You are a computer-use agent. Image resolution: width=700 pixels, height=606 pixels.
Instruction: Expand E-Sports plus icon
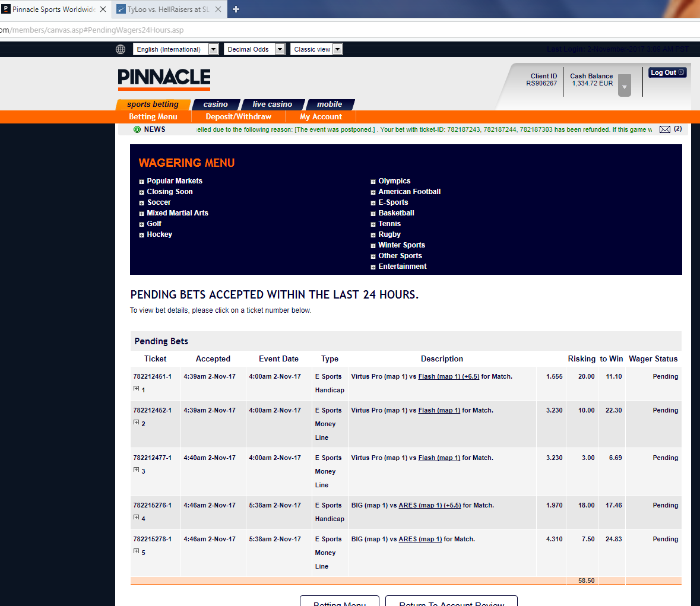point(373,203)
